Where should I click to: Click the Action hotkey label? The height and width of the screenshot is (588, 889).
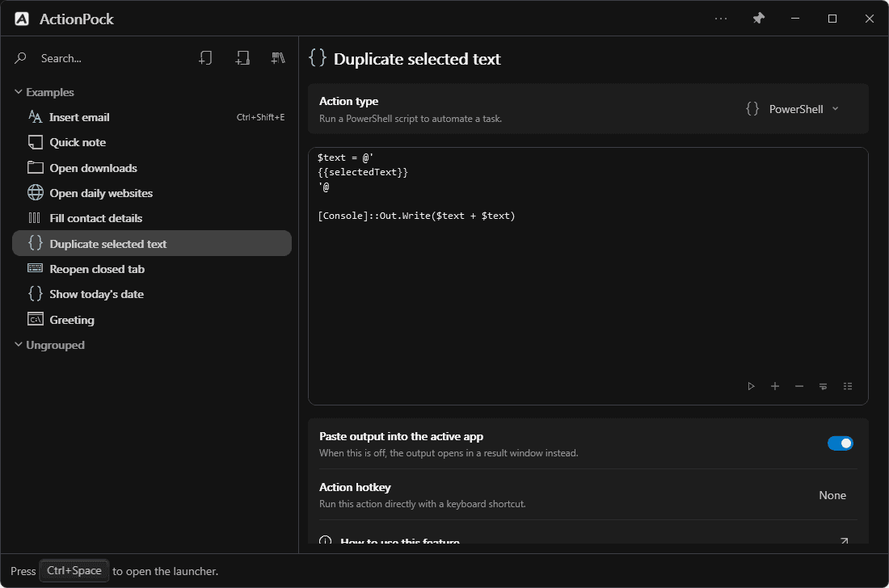[355, 487]
